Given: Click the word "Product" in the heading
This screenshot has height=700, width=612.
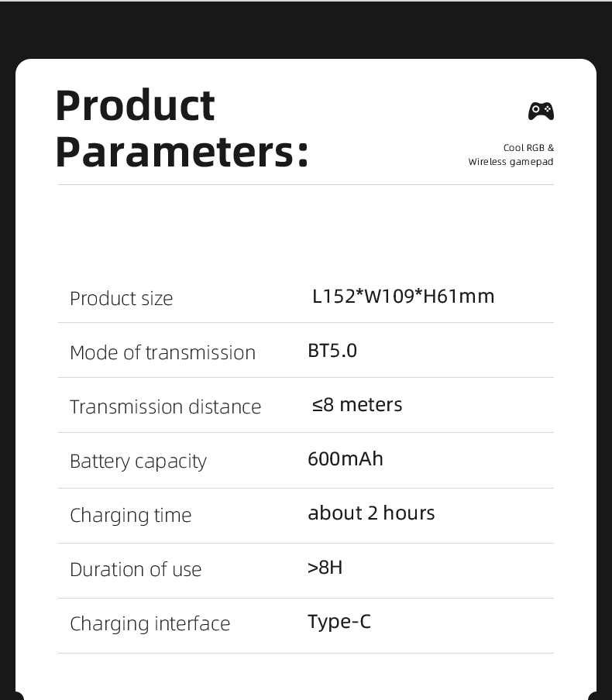Looking at the screenshot, I should [x=135, y=105].
